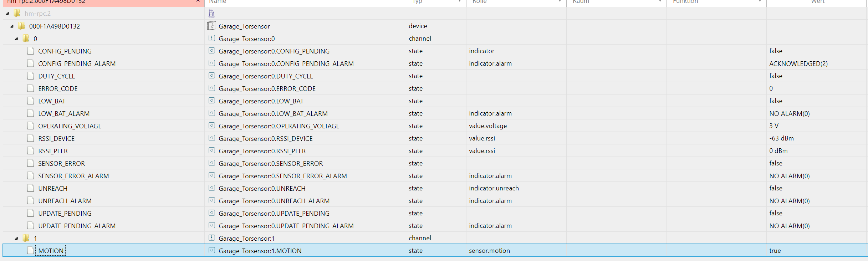The image size is (868, 261).
Task: Select the MOTION tree item
Action: [x=51, y=251]
